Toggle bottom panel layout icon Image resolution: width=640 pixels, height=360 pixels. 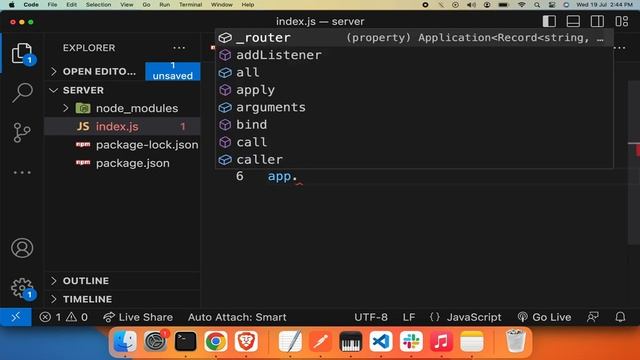click(x=573, y=21)
